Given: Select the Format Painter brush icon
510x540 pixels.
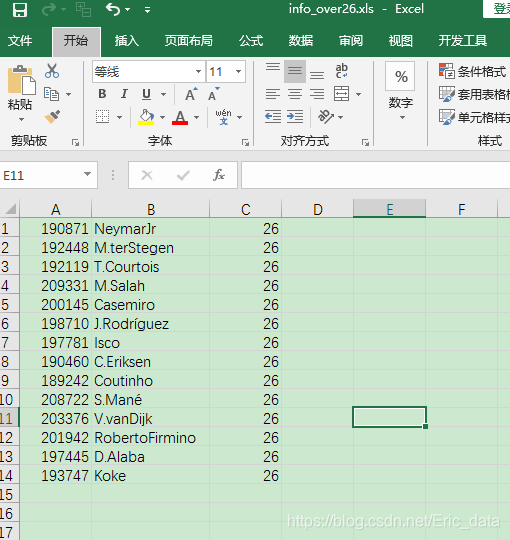Looking at the screenshot, I should [52, 117].
